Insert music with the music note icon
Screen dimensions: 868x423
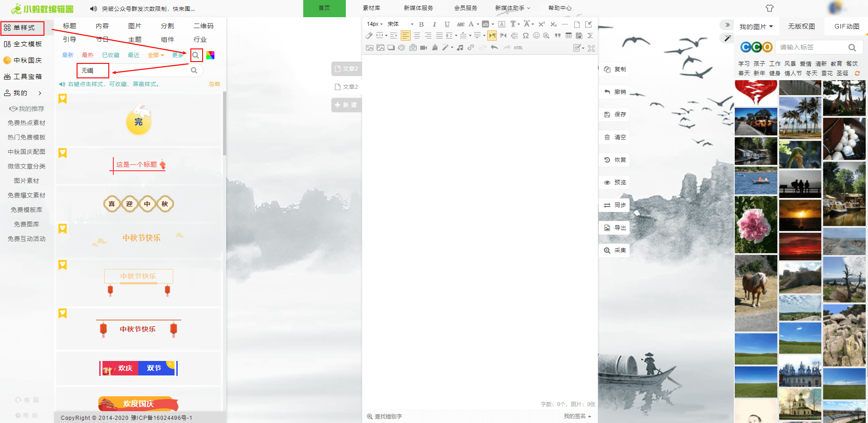460,48
